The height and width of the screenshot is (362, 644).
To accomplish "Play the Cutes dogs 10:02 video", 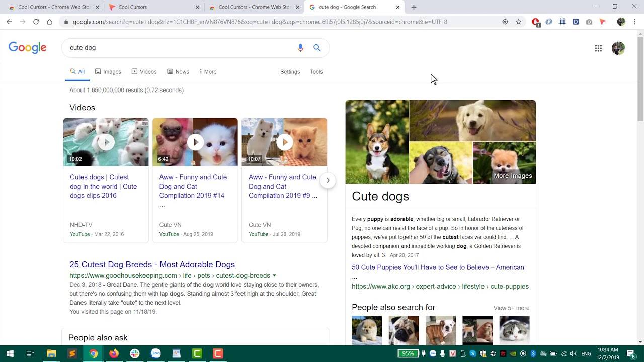I will 106,142.
